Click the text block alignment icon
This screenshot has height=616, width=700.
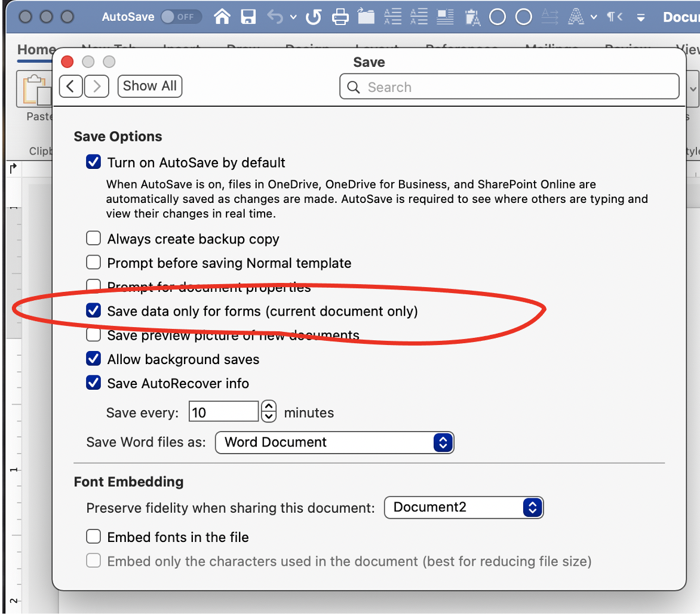(x=445, y=17)
